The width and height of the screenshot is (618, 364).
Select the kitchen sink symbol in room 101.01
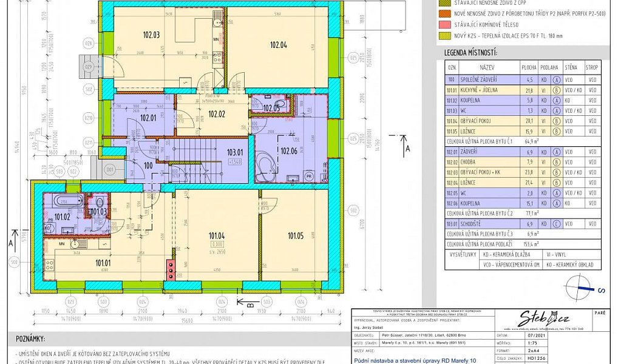78,244
